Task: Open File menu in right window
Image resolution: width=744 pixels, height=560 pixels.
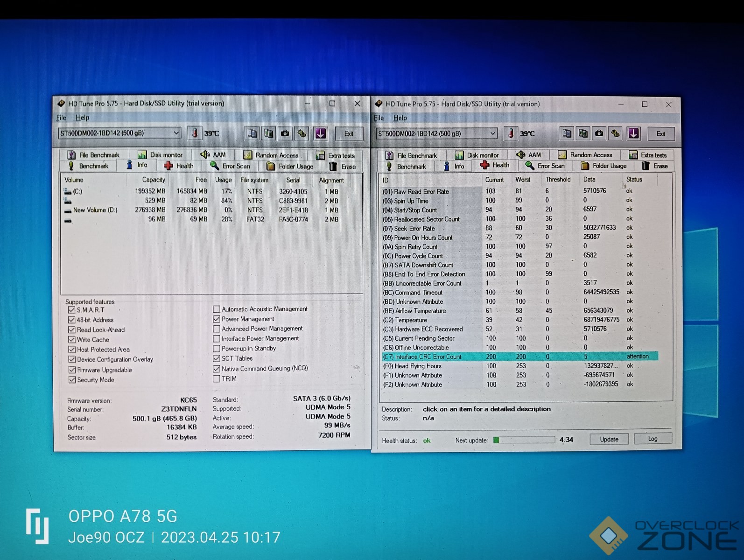Action: pyautogui.click(x=379, y=118)
